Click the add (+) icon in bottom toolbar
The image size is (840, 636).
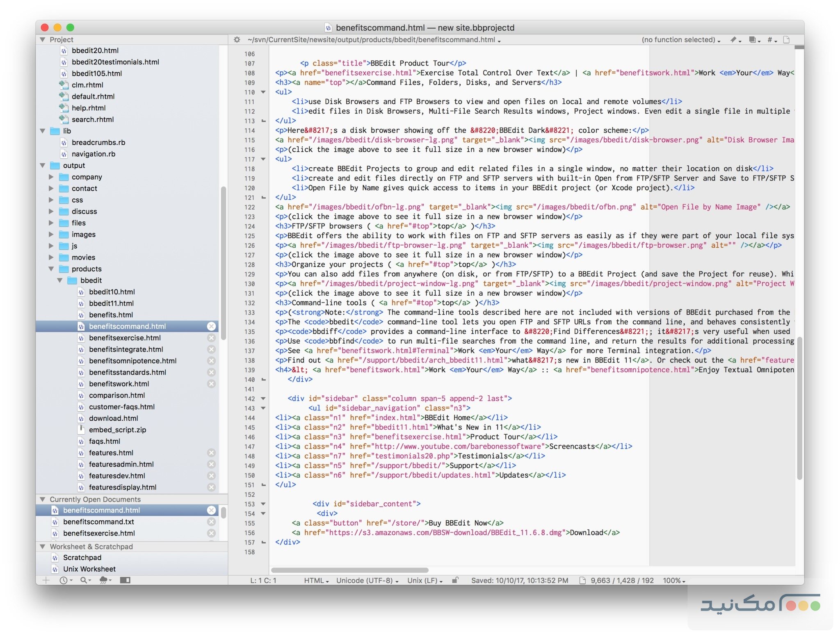pyautogui.click(x=46, y=580)
